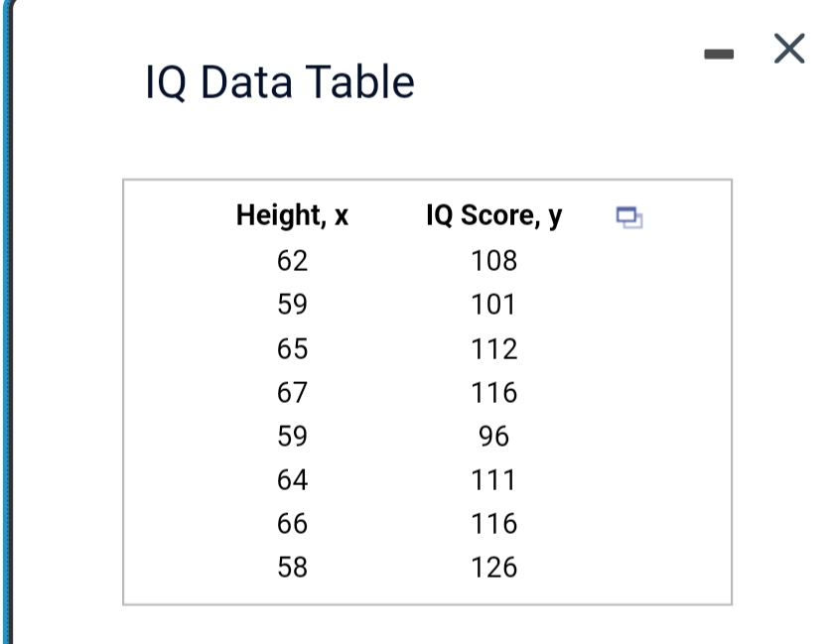
Task: Select the IQ score 101
Action: [x=492, y=305]
